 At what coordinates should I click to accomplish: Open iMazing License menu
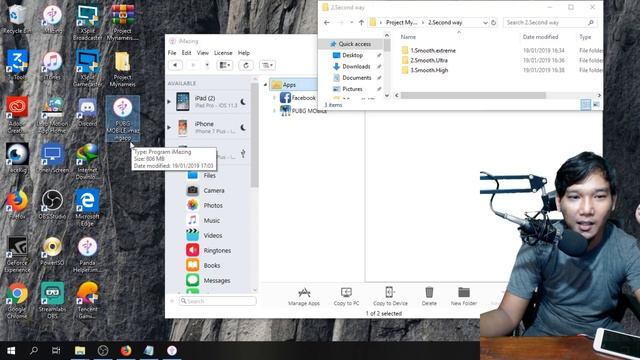(x=223, y=53)
